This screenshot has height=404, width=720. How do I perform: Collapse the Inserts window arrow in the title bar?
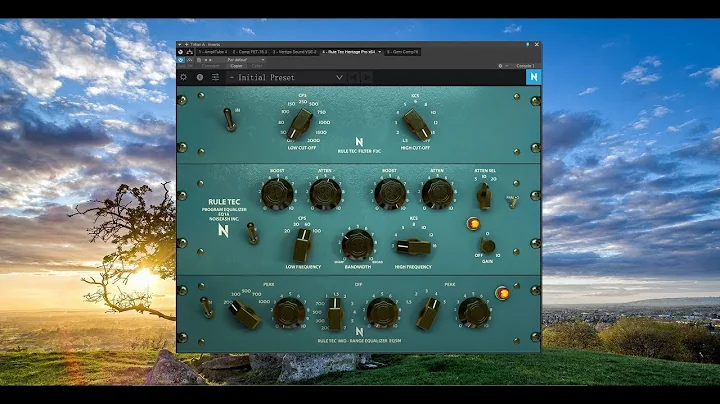(x=180, y=45)
